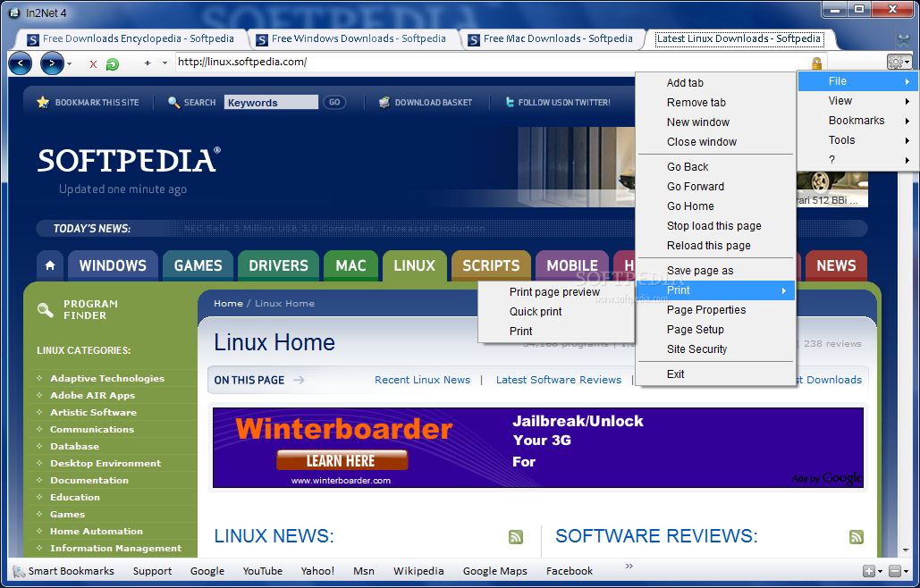Choose Print page preview

pos(554,292)
